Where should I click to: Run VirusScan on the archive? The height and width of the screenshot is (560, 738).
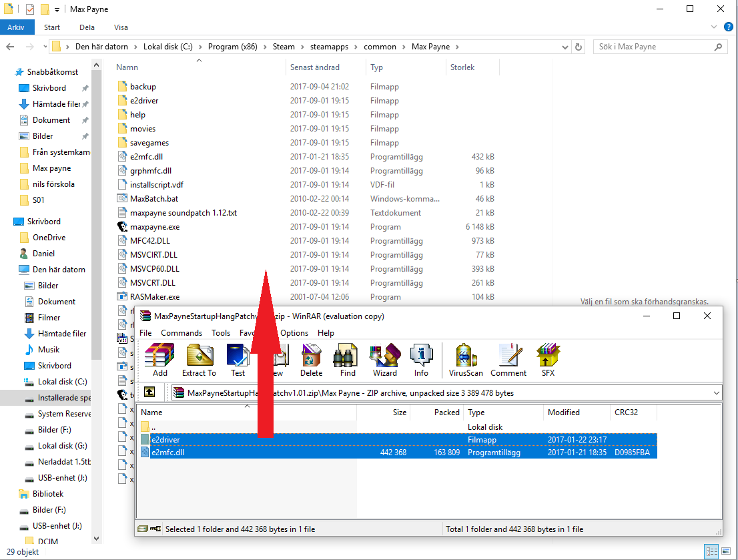pyautogui.click(x=466, y=360)
